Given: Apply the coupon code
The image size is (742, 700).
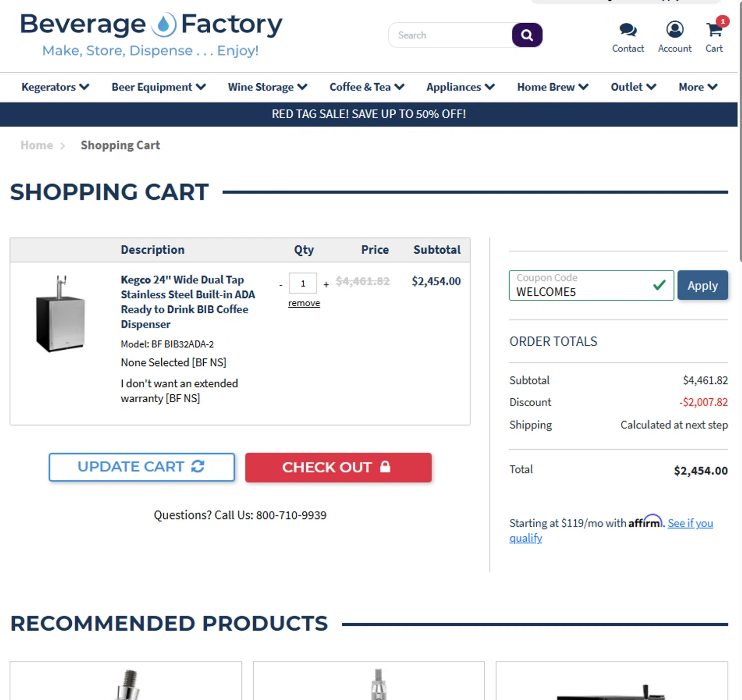Looking at the screenshot, I should (702, 285).
